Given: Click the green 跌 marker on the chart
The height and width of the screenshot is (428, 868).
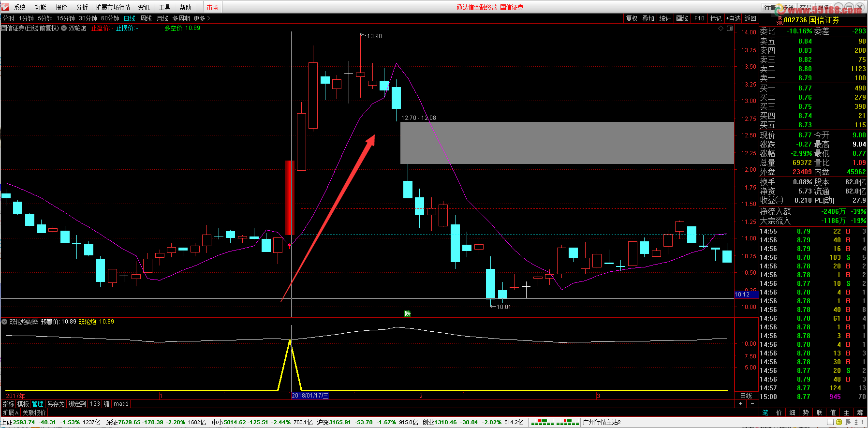Looking at the screenshot, I should [x=408, y=314].
